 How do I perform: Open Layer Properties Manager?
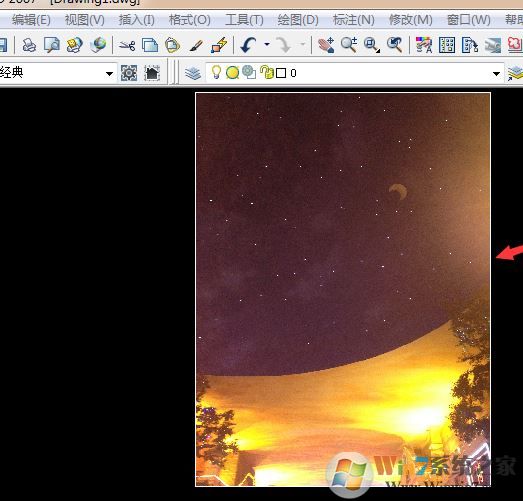tap(193, 73)
